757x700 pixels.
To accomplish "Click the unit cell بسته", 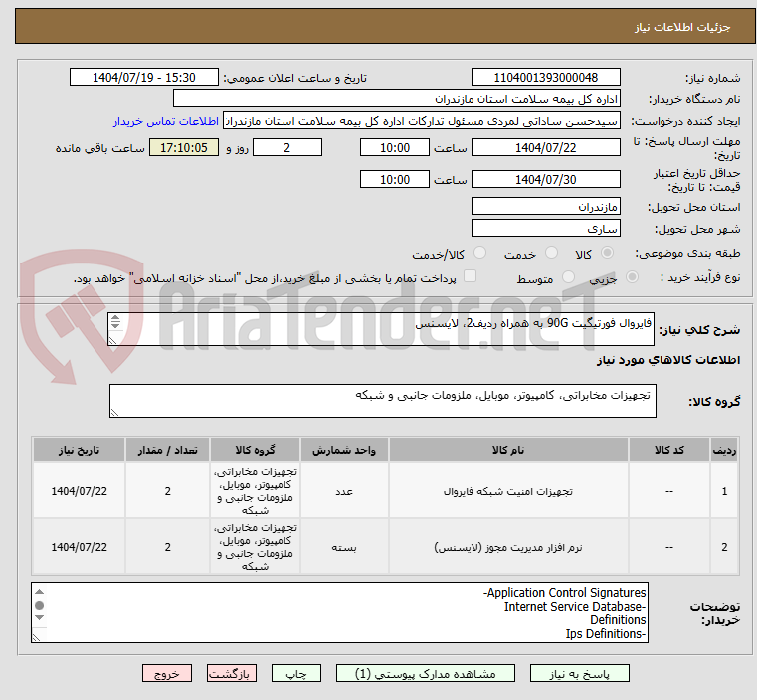I will 344,547.
